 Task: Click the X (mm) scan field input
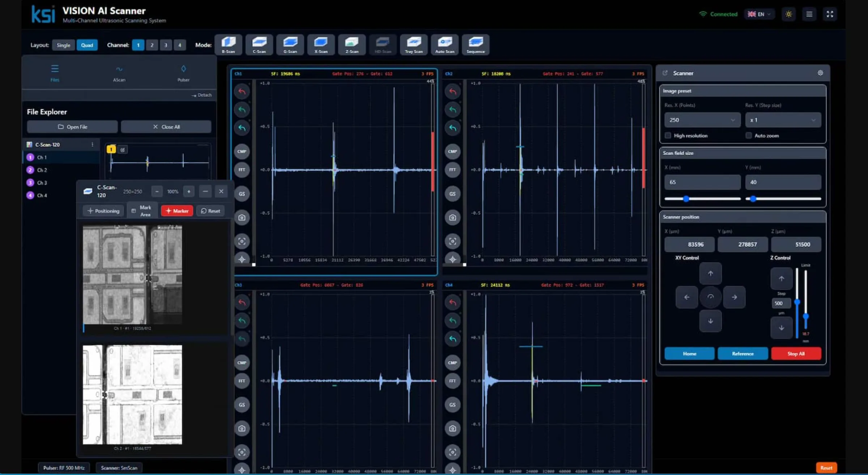click(702, 182)
